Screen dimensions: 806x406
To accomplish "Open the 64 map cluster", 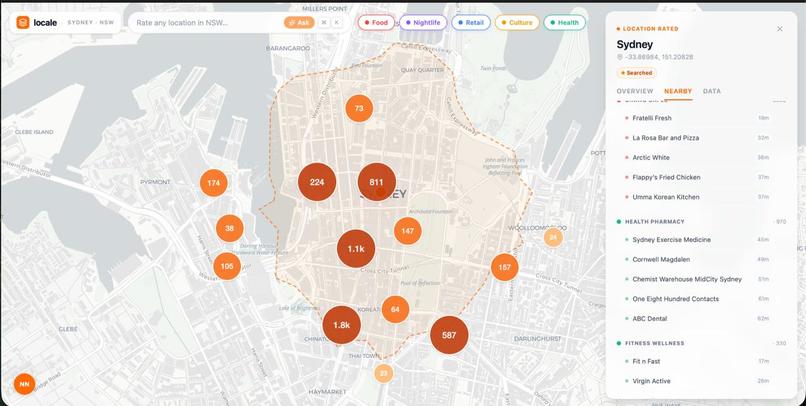I will [x=395, y=309].
